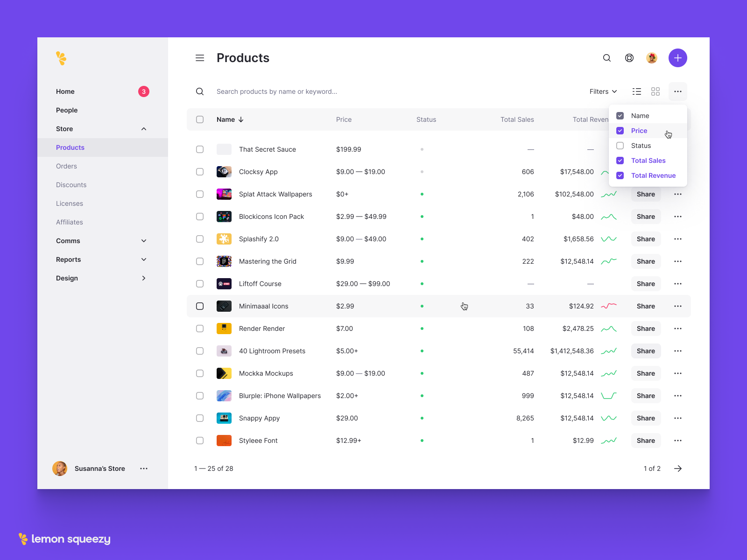Collapse the Store section chevron

(x=144, y=129)
